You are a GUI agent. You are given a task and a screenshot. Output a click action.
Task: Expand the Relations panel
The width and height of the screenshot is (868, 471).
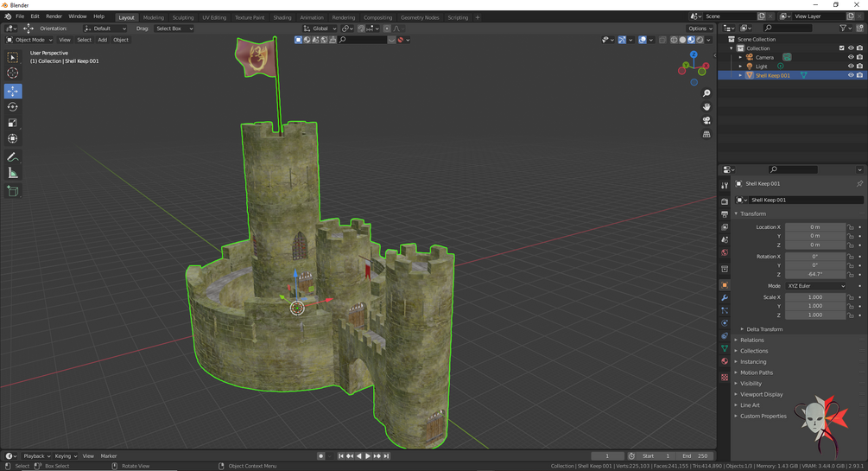coord(751,341)
